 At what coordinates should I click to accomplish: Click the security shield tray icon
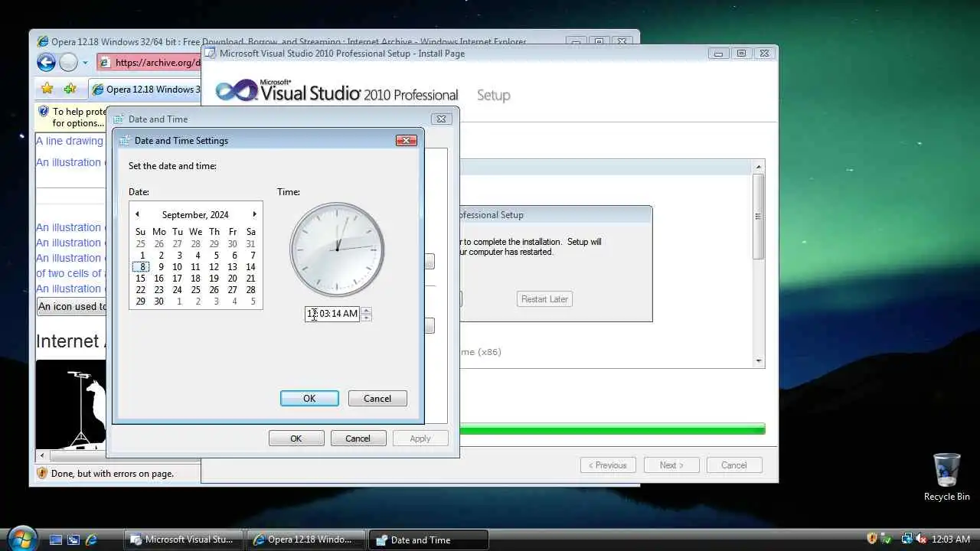pyautogui.click(x=872, y=539)
